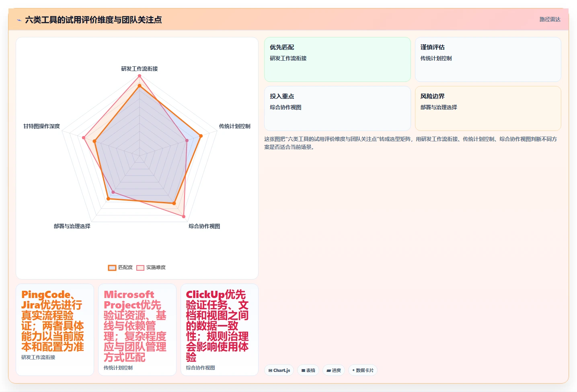Click the 部署与治理选择 radar axis label
The height and width of the screenshot is (392, 577).
(72, 226)
